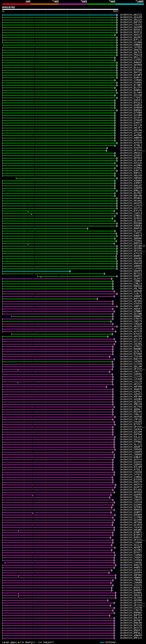Viewport: 146px width, 644px height.
Task: Select hit label UniRef100_Q42855
Action: pyautogui.click(x=131, y=27)
